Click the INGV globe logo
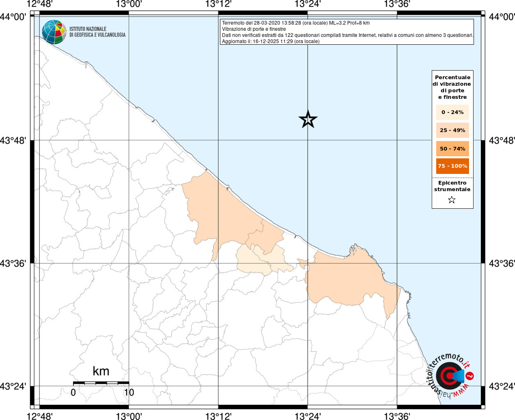Image resolution: width=515 pixels, height=420 pixels. 54,32
